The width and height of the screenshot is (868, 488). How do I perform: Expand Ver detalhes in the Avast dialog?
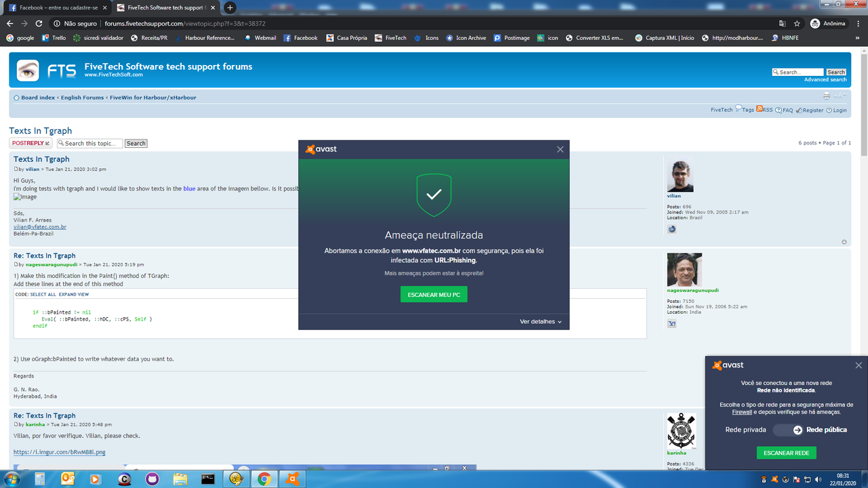pos(540,322)
